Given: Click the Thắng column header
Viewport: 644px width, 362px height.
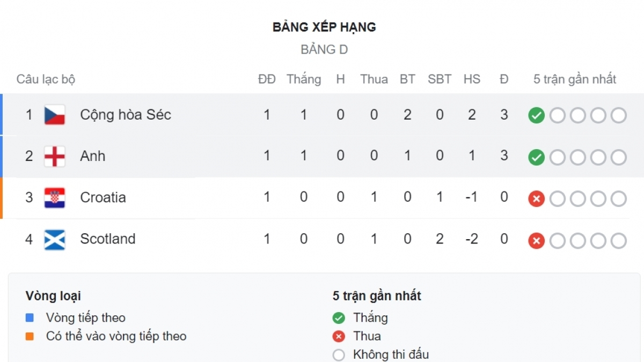Looking at the screenshot, I should coord(304,79).
